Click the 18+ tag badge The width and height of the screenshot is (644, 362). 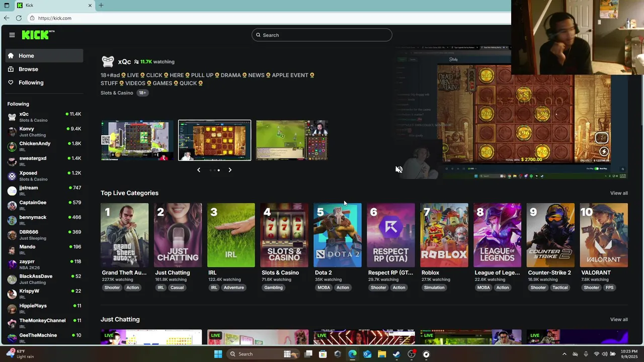142,93
